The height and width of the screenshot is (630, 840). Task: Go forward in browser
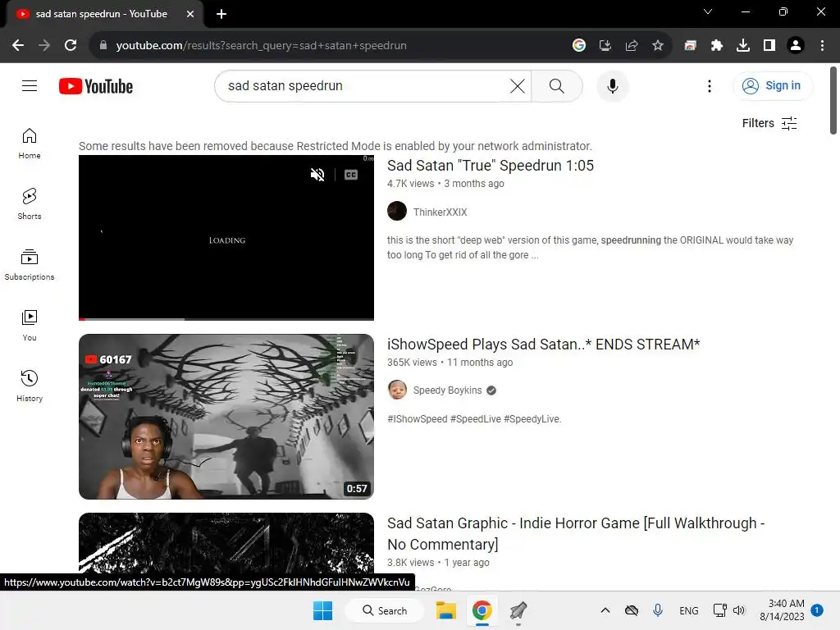44,46
